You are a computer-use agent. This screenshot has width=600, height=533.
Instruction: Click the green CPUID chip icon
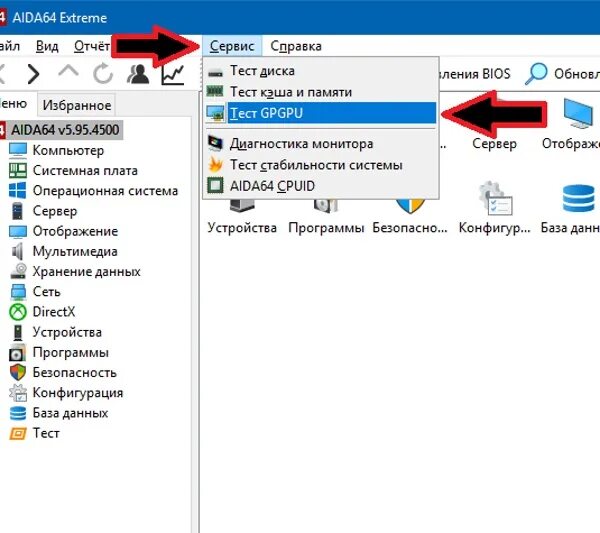coord(215,186)
